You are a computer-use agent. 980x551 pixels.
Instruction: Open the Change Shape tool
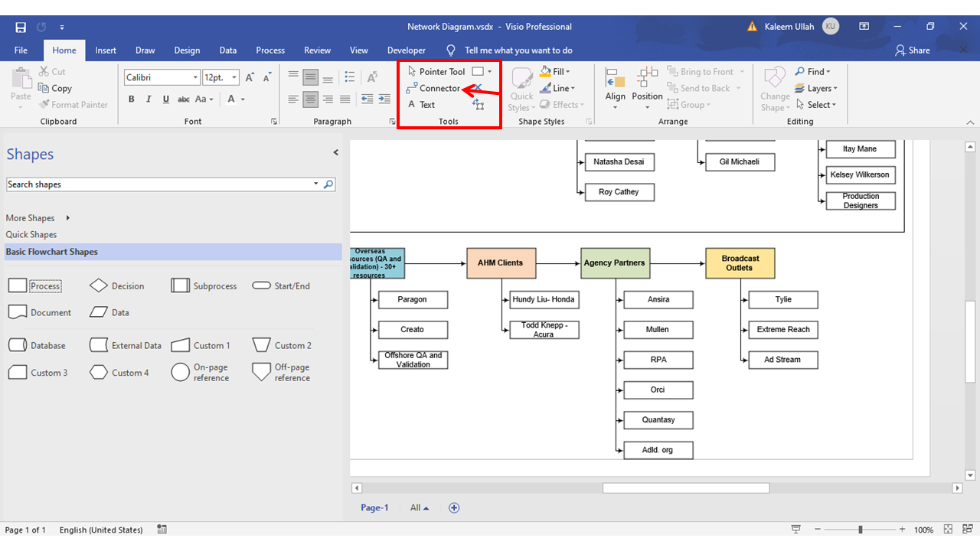pos(774,87)
